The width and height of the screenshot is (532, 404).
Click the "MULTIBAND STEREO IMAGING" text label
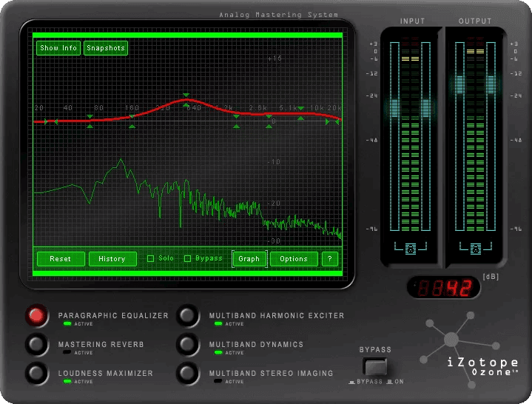coord(271,373)
